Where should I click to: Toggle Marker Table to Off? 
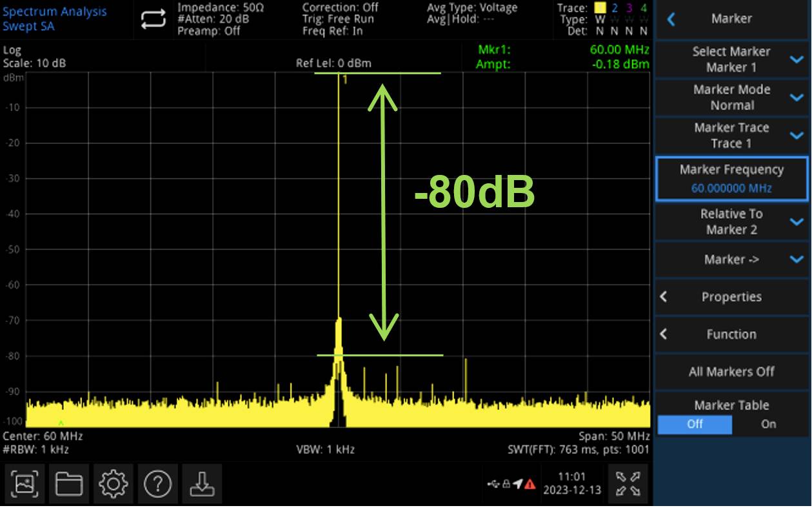(695, 425)
